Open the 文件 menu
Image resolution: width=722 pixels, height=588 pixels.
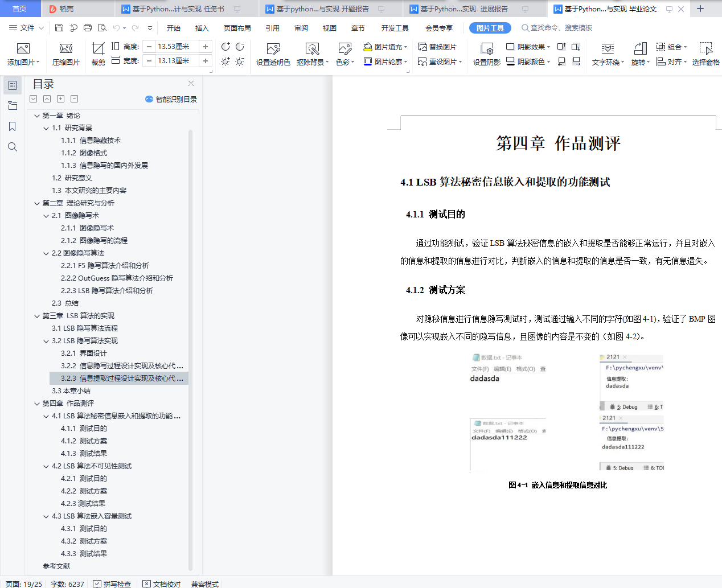(x=27, y=28)
